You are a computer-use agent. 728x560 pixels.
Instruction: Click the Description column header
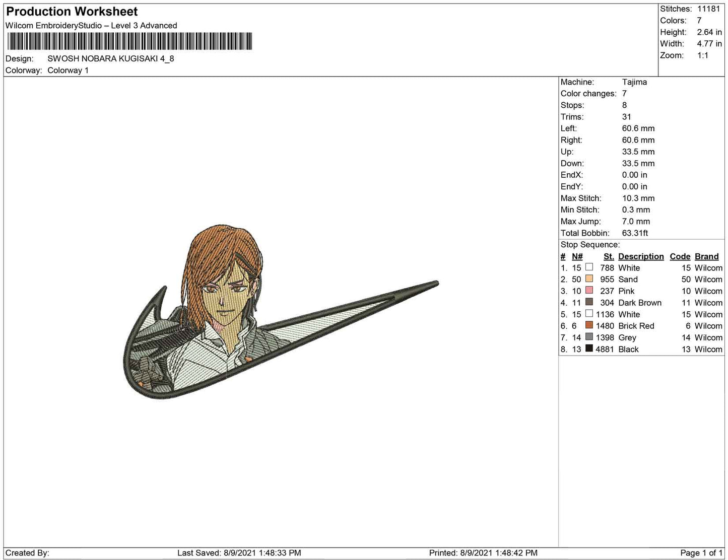[641, 256]
